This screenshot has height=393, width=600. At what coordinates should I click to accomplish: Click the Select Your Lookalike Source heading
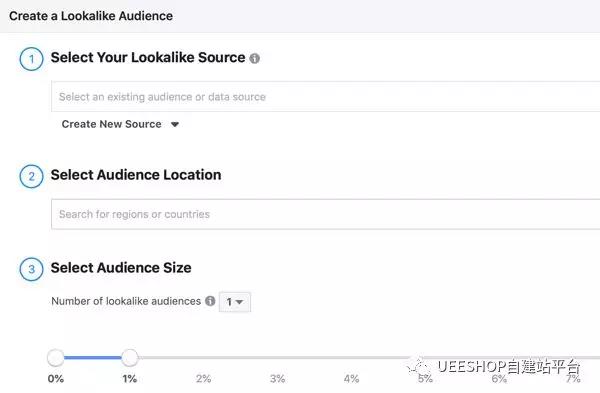[148, 57]
